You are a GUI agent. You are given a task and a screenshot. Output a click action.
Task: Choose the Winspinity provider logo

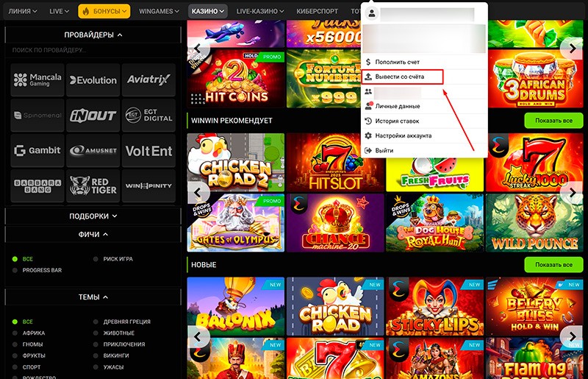tap(148, 186)
